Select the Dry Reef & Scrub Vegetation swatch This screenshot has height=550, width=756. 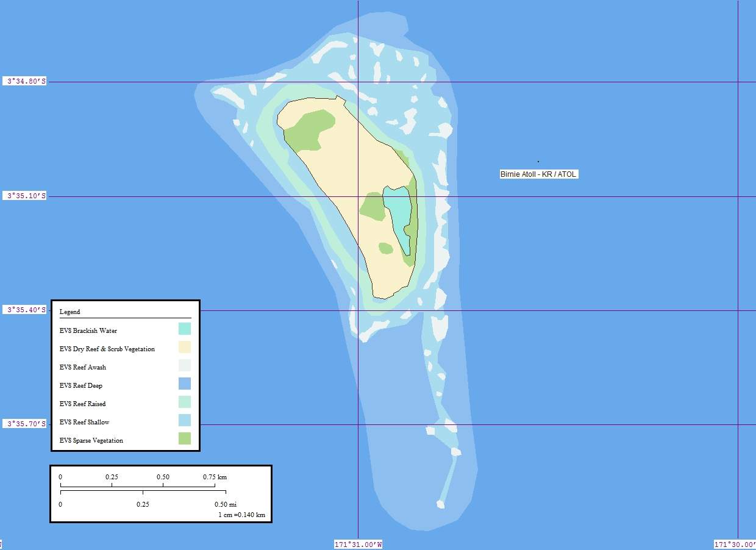184,347
